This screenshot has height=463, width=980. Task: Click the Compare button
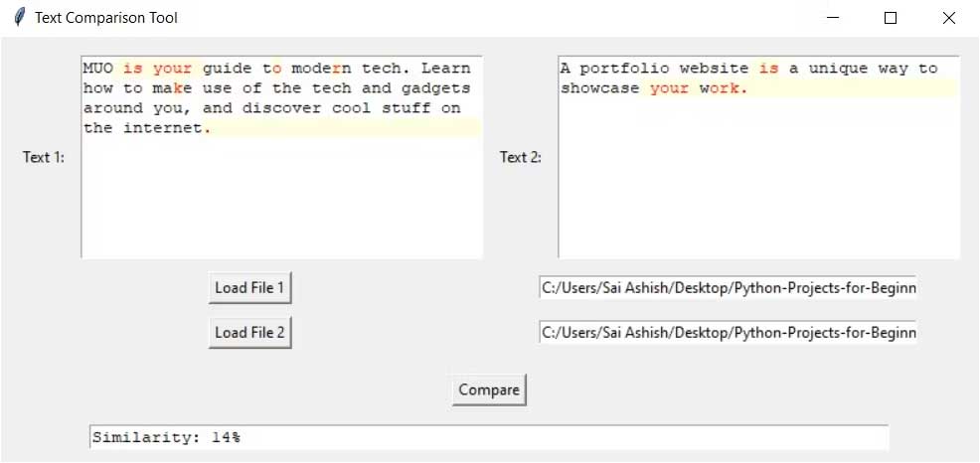488,390
